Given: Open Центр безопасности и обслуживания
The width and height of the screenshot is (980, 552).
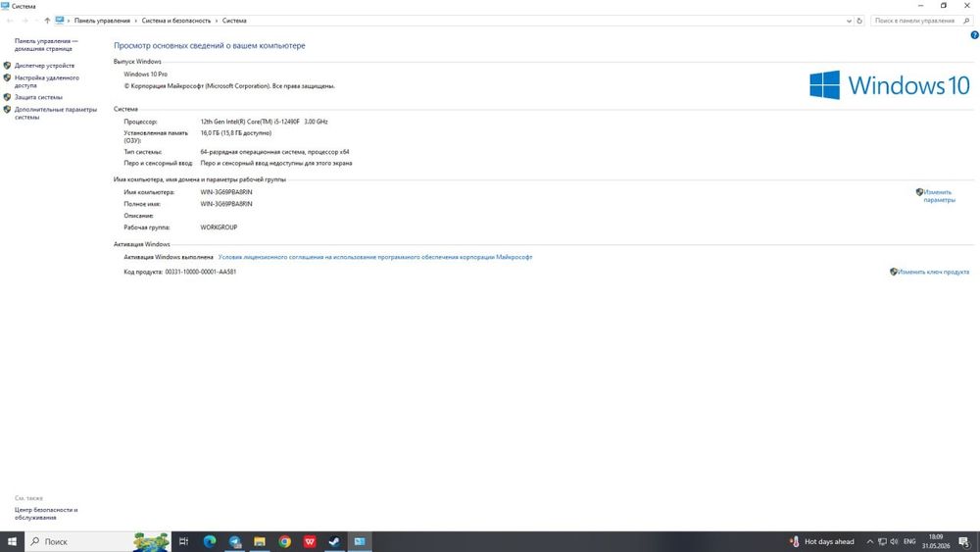Looking at the screenshot, I should (x=46, y=514).
